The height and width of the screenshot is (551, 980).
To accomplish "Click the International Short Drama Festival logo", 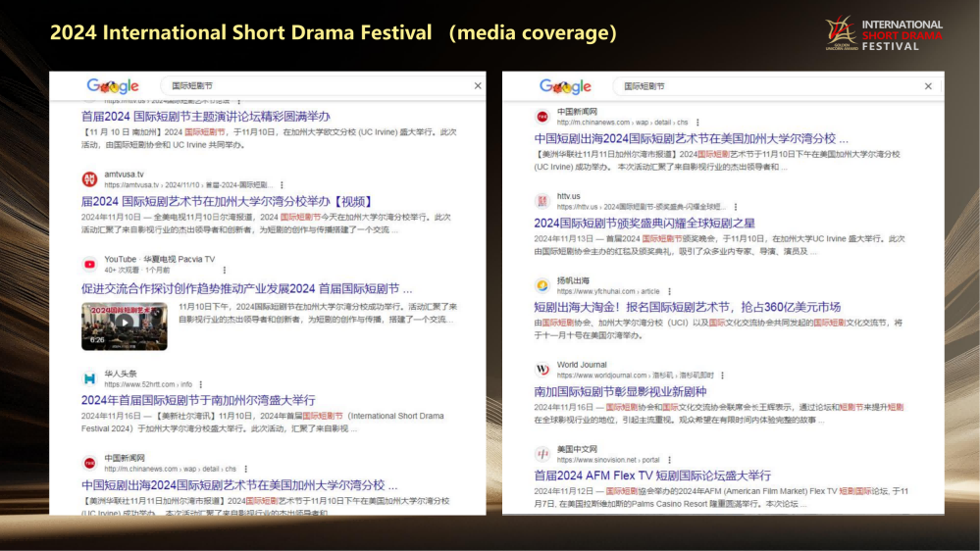I will (883, 34).
